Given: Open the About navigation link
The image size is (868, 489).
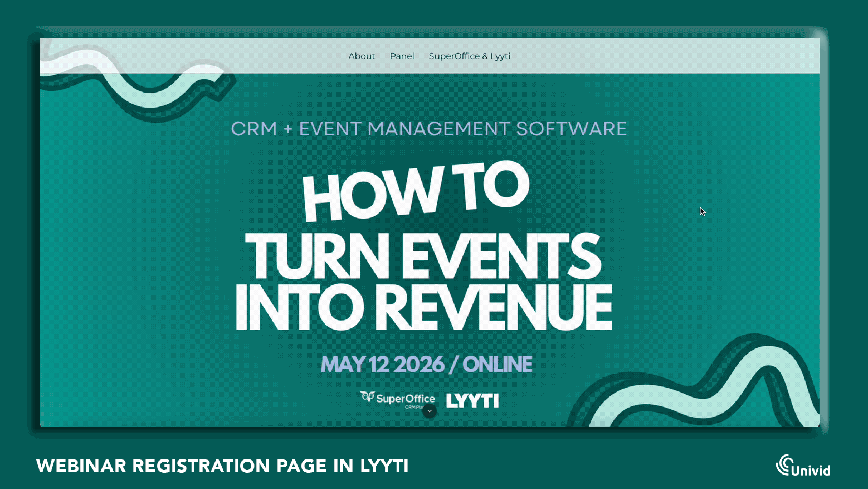Looking at the screenshot, I should pyautogui.click(x=362, y=56).
